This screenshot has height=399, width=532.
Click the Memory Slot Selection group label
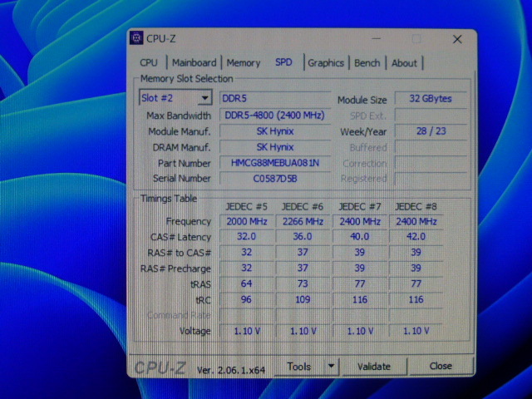pyautogui.click(x=186, y=79)
